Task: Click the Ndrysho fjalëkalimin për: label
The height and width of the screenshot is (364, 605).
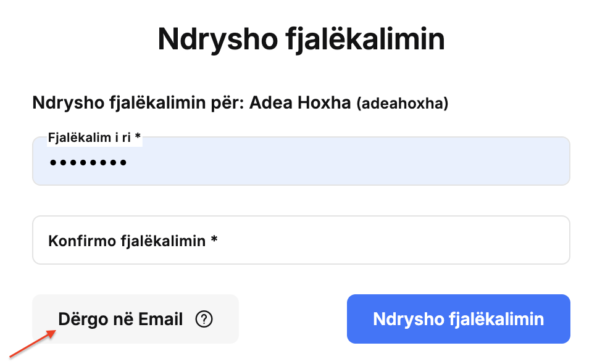Action: click(x=138, y=104)
